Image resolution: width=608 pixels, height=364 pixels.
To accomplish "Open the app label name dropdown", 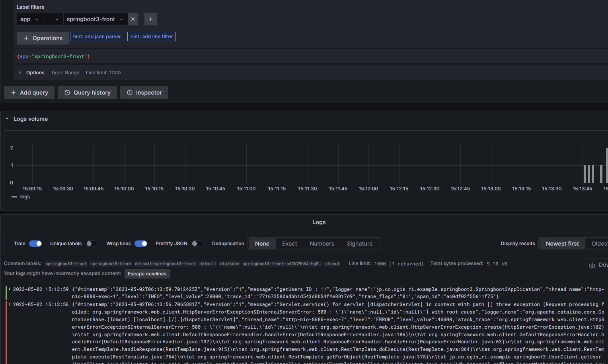I will [x=29, y=19].
